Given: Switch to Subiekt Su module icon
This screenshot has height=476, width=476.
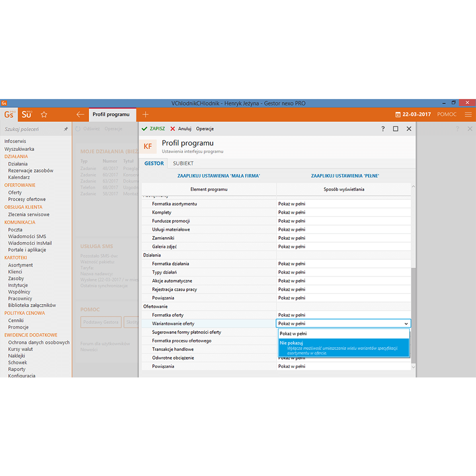Looking at the screenshot, I should [27, 114].
